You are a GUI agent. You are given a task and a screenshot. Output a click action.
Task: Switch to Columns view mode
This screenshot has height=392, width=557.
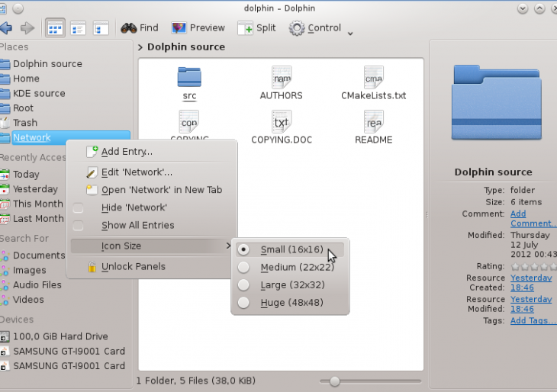point(101,28)
